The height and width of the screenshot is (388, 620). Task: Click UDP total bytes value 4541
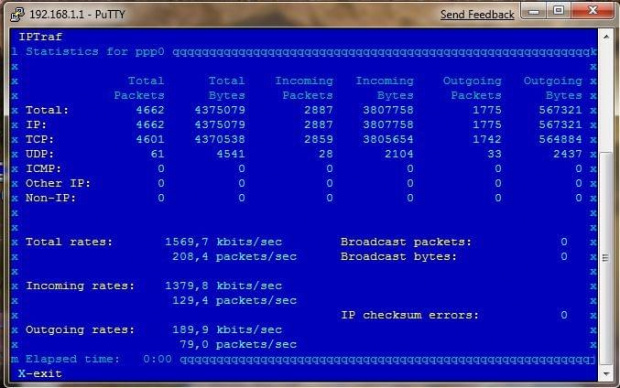click(231, 154)
